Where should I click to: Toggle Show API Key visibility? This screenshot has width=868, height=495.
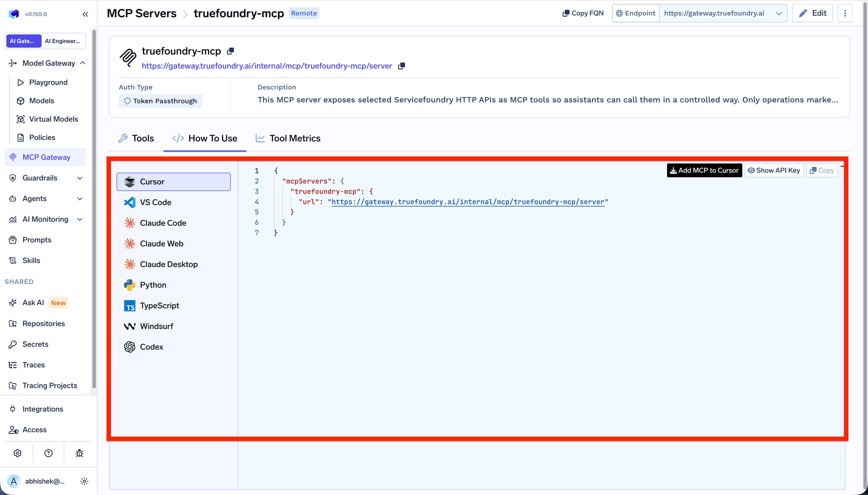774,170
